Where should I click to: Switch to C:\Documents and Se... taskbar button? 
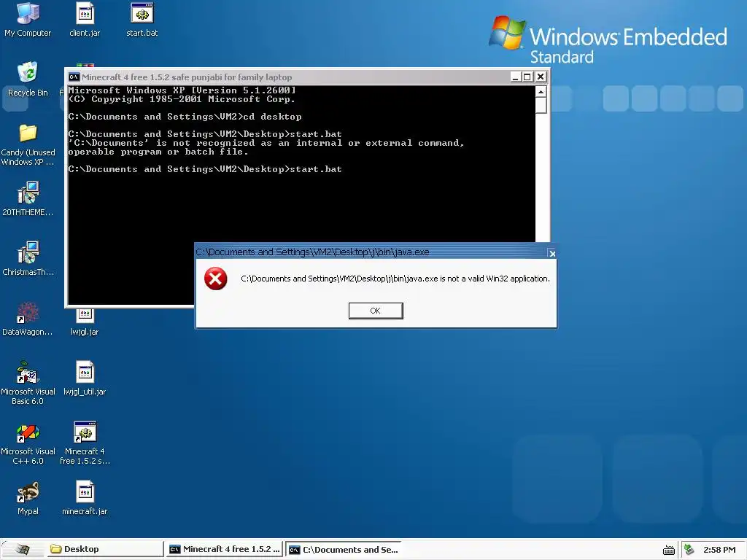pyautogui.click(x=344, y=550)
